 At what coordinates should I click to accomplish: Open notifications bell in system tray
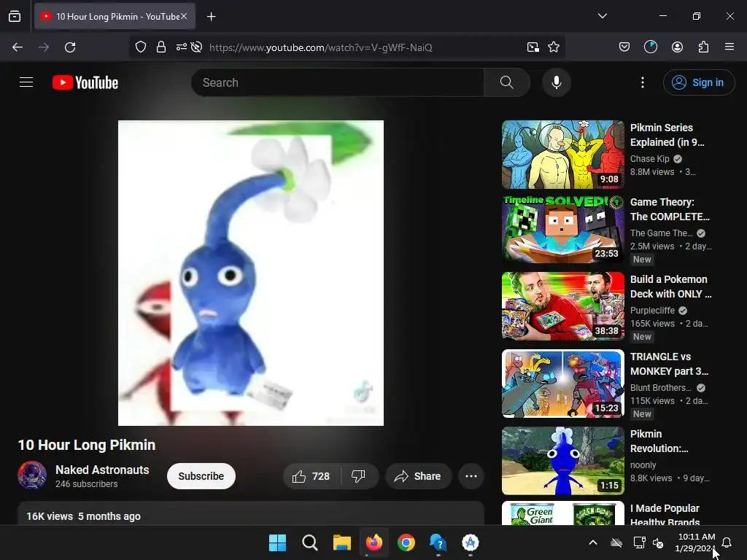(x=727, y=542)
